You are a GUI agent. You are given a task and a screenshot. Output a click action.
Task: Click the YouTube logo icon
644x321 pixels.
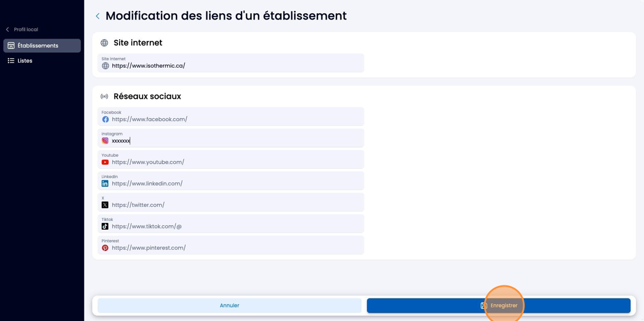pos(105,162)
